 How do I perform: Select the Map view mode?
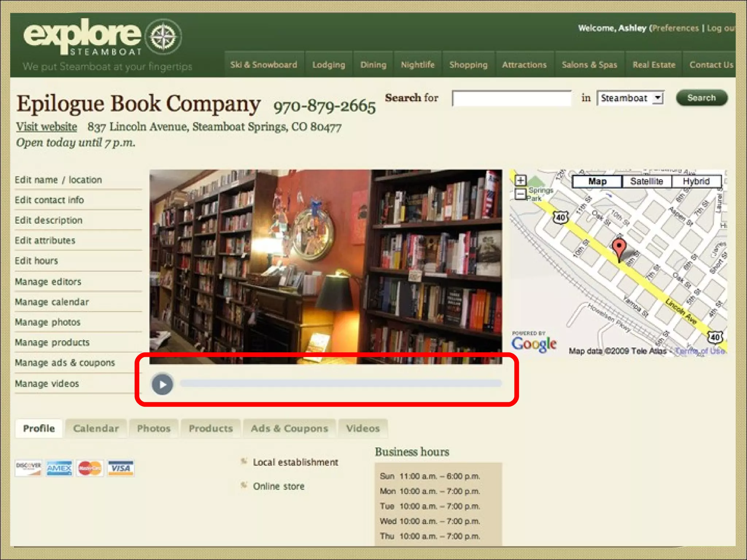click(597, 181)
